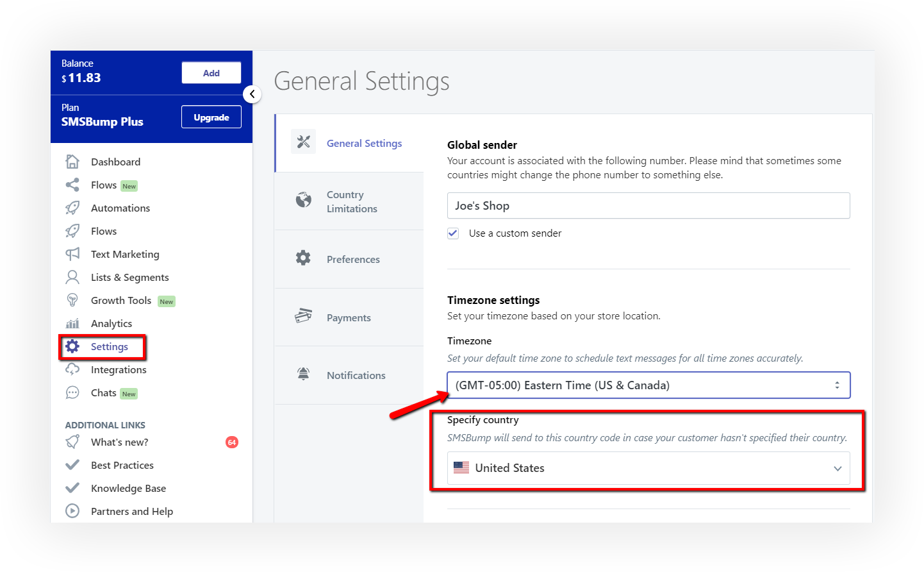Open the Automations page
The height and width of the screenshot is (572, 924).
coord(120,208)
